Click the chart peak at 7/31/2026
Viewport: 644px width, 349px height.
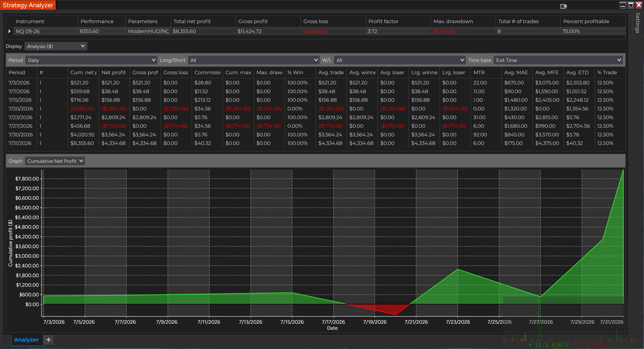point(623,170)
